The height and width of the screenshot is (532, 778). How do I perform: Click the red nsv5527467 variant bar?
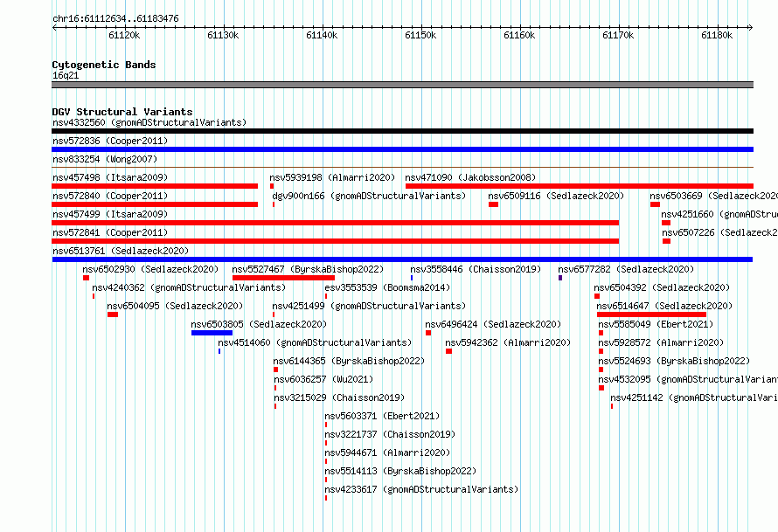(x=283, y=278)
